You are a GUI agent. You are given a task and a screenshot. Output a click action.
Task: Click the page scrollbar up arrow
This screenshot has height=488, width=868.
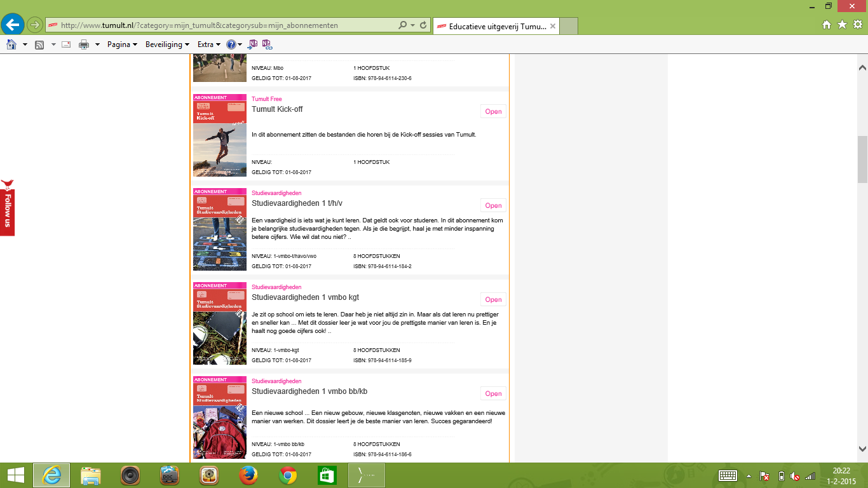[862, 68]
